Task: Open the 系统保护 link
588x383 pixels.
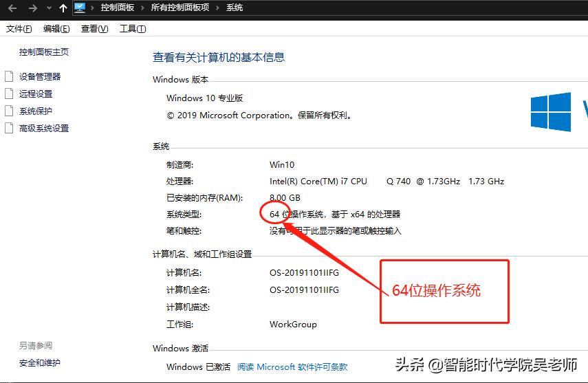Action: pyautogui.click(x=36, y=111)
